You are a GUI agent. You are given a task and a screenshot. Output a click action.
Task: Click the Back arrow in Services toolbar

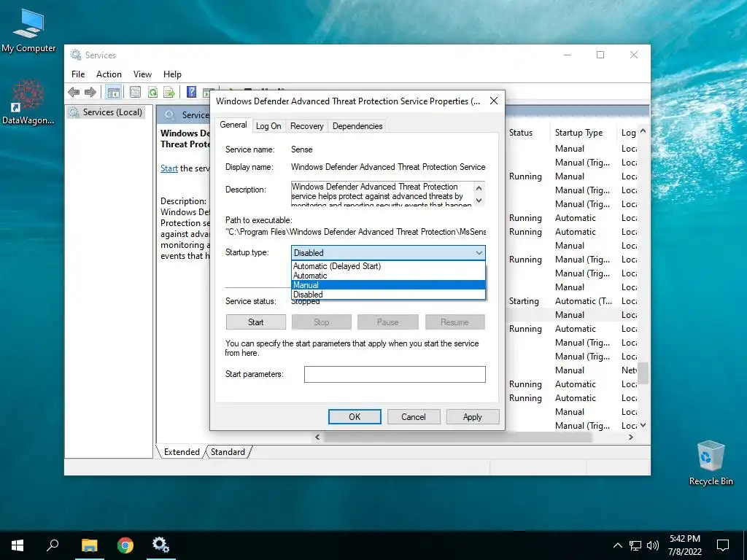74,92
